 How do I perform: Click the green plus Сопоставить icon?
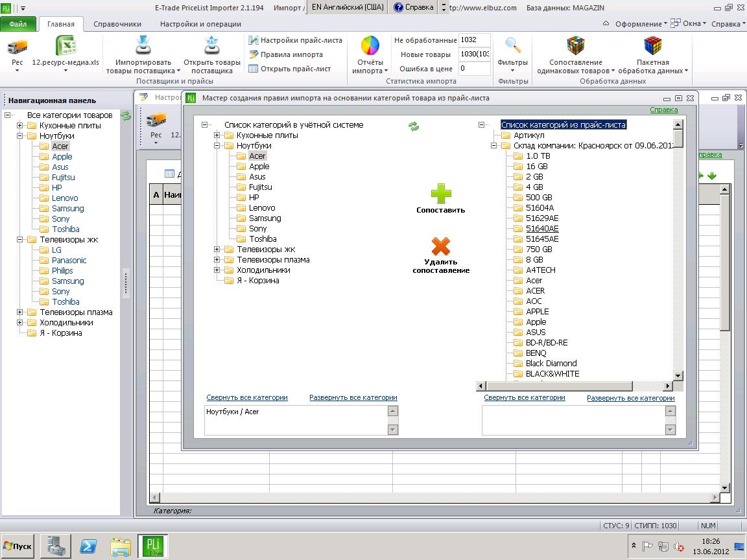pos(441,194)
